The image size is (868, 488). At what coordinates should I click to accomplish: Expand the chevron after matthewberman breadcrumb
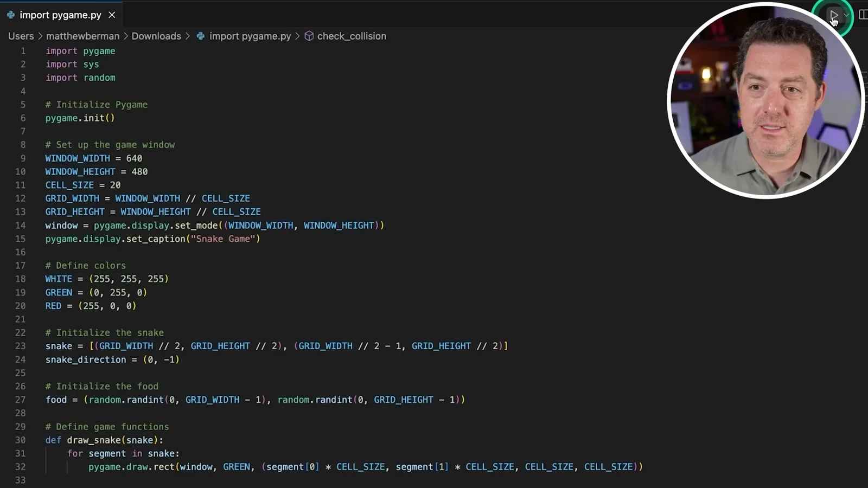coord(126,36)
